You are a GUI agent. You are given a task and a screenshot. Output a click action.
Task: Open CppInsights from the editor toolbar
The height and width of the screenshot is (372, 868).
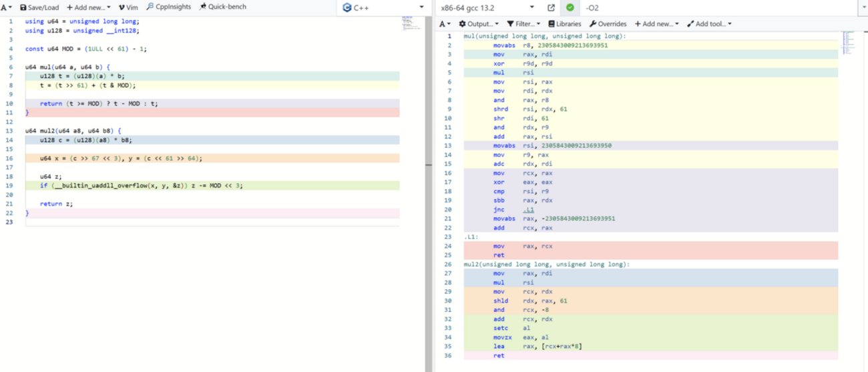click(x=168, y=7)
